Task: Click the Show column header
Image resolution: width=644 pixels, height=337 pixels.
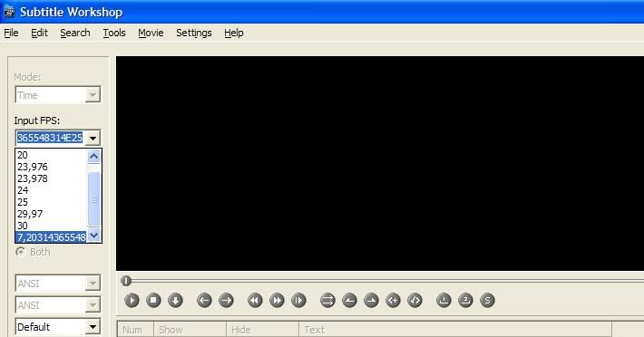Action: (x=190, y=329)
